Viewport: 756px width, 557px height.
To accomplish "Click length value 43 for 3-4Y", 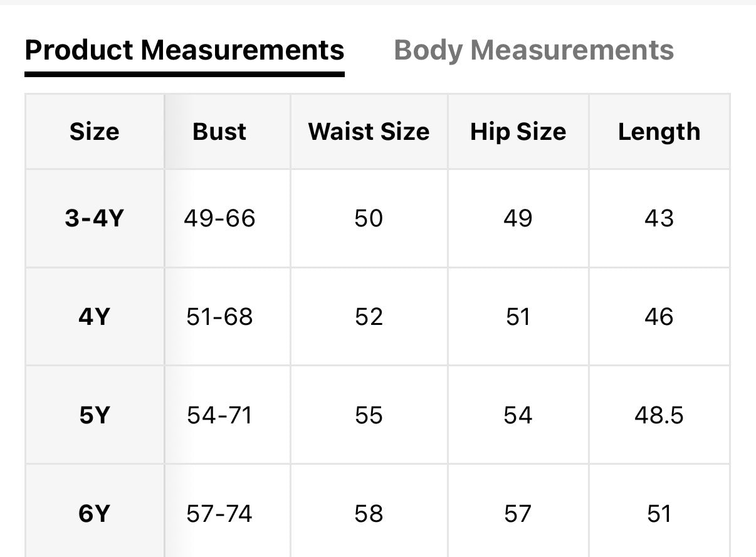I will pyautogui.click(x=659, y=218).
